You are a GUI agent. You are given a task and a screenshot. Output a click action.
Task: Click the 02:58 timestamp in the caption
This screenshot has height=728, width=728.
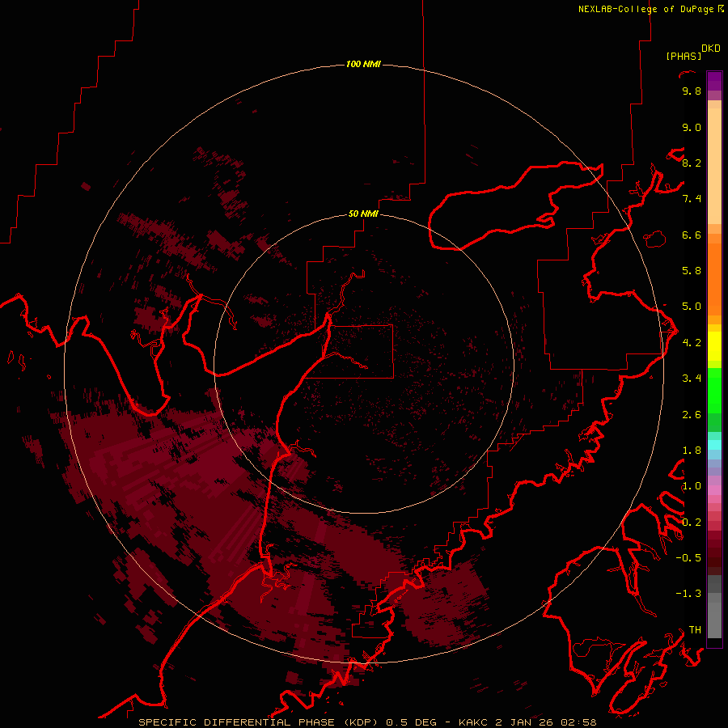click(x=578, y=722)
